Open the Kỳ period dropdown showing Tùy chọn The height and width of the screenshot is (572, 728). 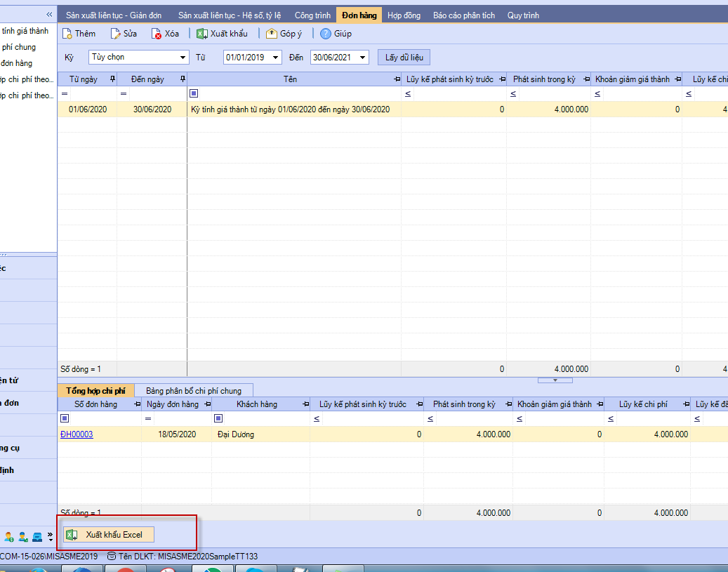point(183,58)
